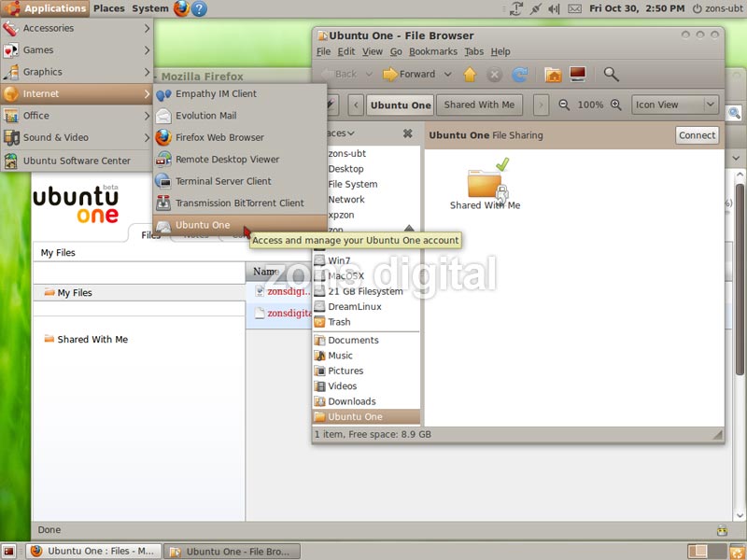
Task: Click the Search magnifier in File Browser
Action: click(611, 75)
